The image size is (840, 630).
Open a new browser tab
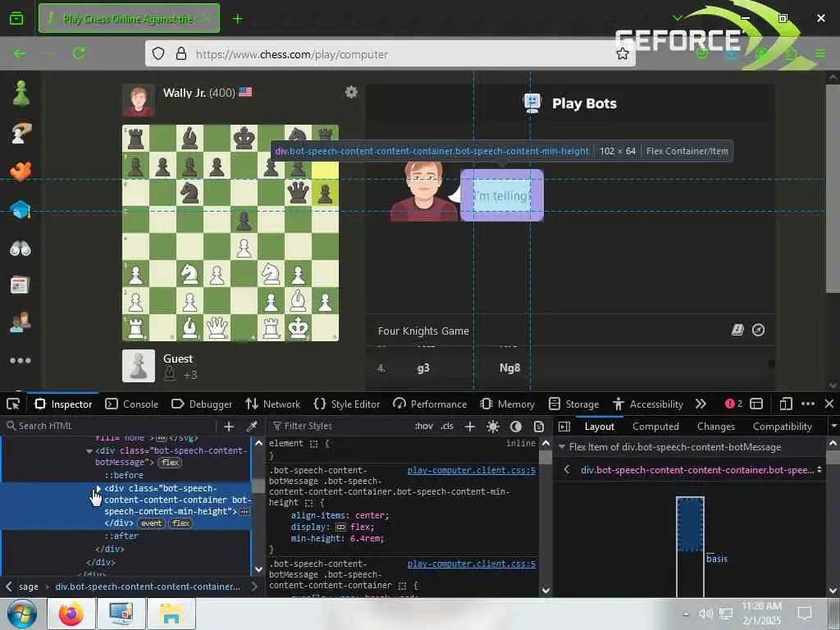tap(237, 19)
